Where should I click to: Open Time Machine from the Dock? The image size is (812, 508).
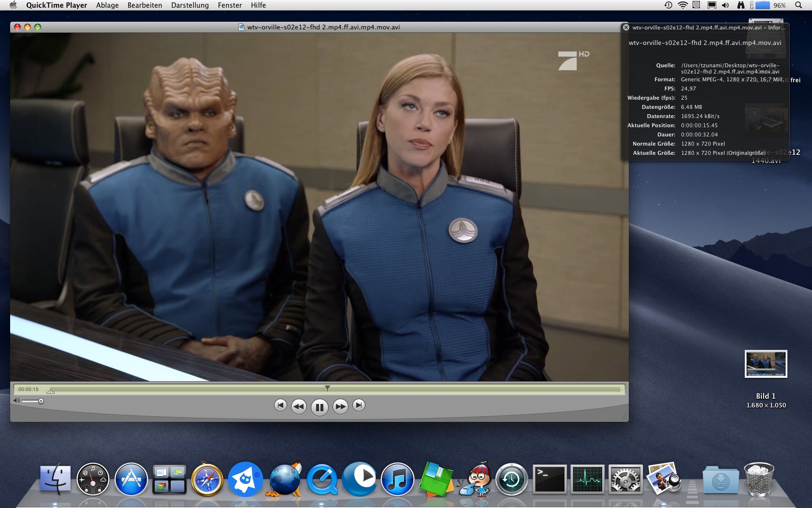(x=512, y=479)
